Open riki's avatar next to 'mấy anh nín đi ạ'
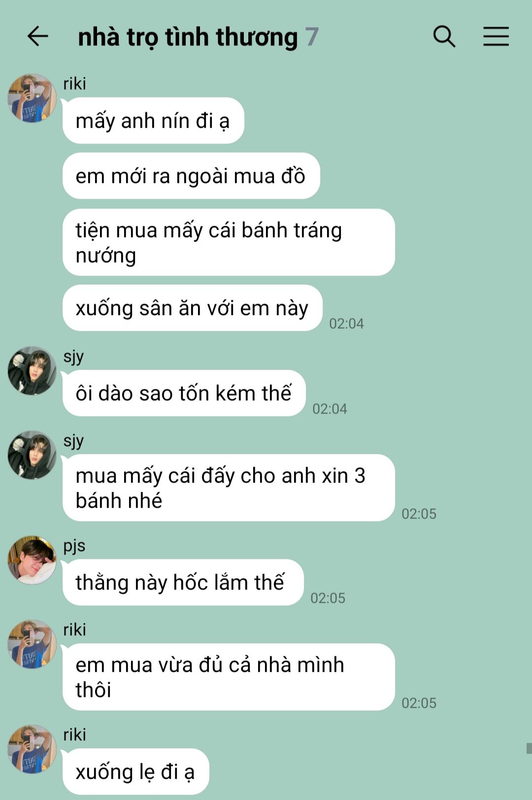Viewport: 532px width, 800px height. 32,98
